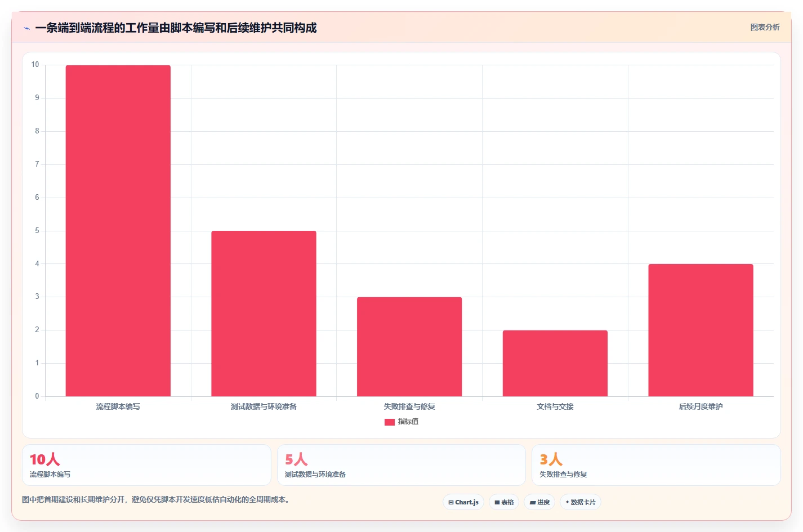Select the 10人 stat card
The width and height of the screenshot is (803, 532).
146,465
